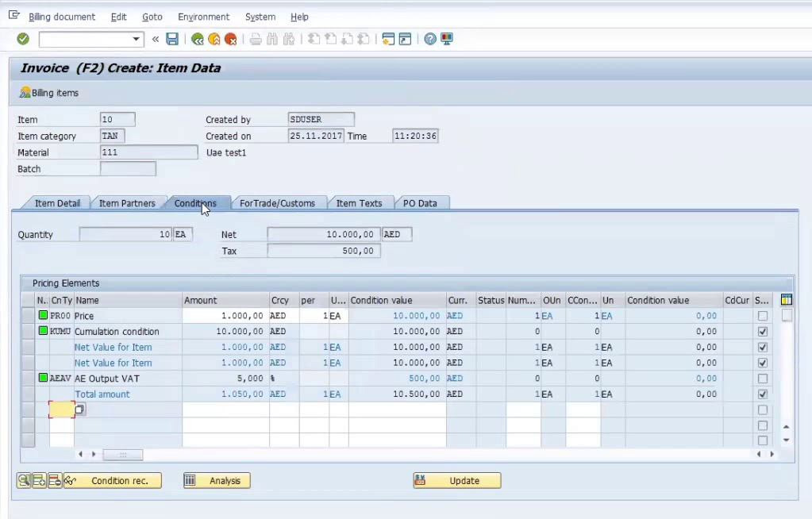
Task: Click the Update button
Action: 457,481
